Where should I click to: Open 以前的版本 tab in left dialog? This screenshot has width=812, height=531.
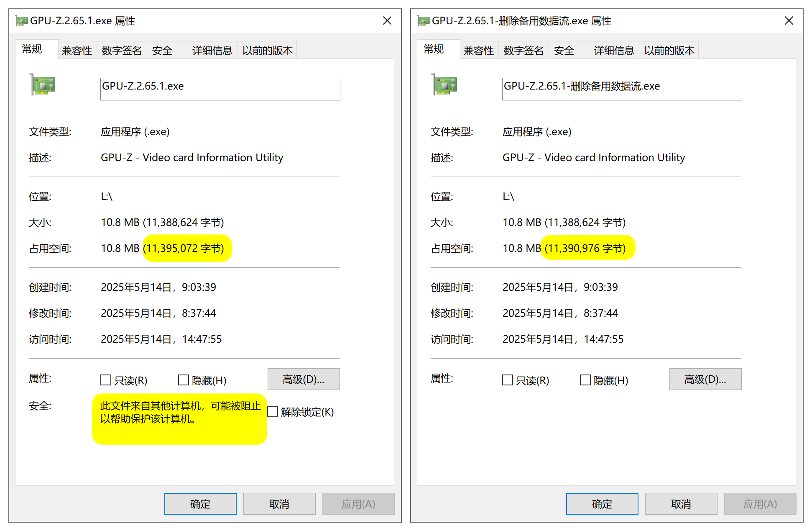[x=267, y=50]
